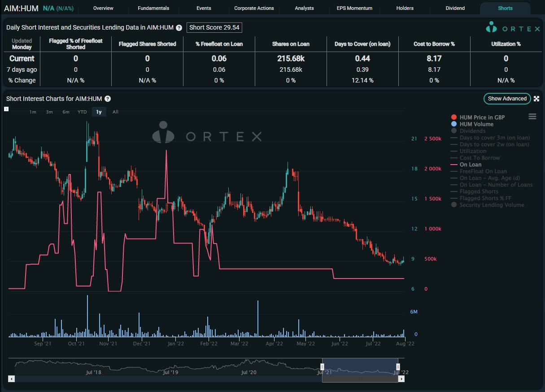Open the Dividend tab

click(455, 8)
